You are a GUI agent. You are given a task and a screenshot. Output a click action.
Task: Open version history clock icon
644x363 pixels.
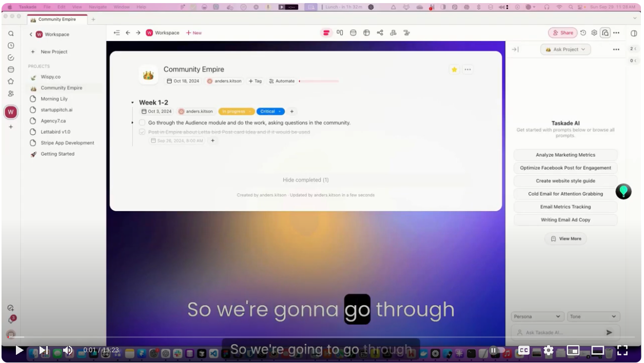(583, 33)
